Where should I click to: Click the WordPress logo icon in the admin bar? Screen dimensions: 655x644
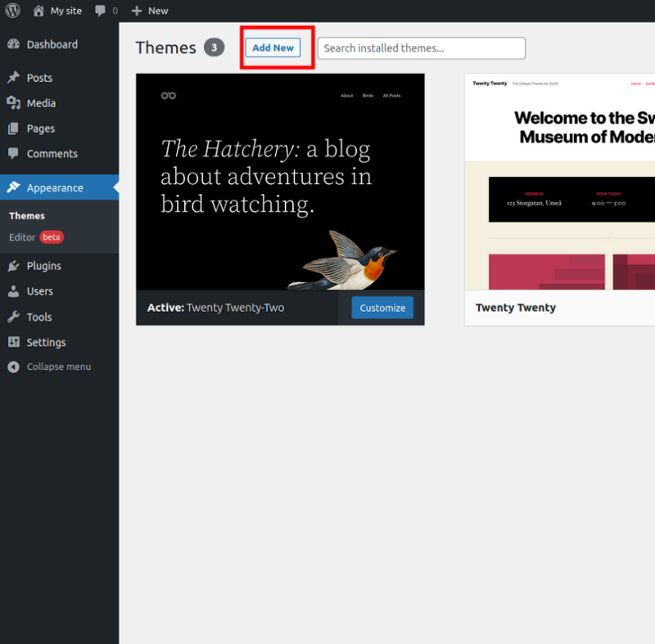coord(12,11)
